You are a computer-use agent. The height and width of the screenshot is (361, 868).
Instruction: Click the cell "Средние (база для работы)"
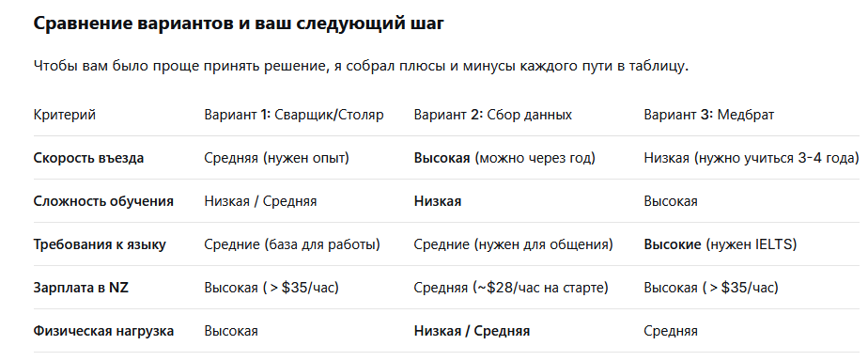292,244
